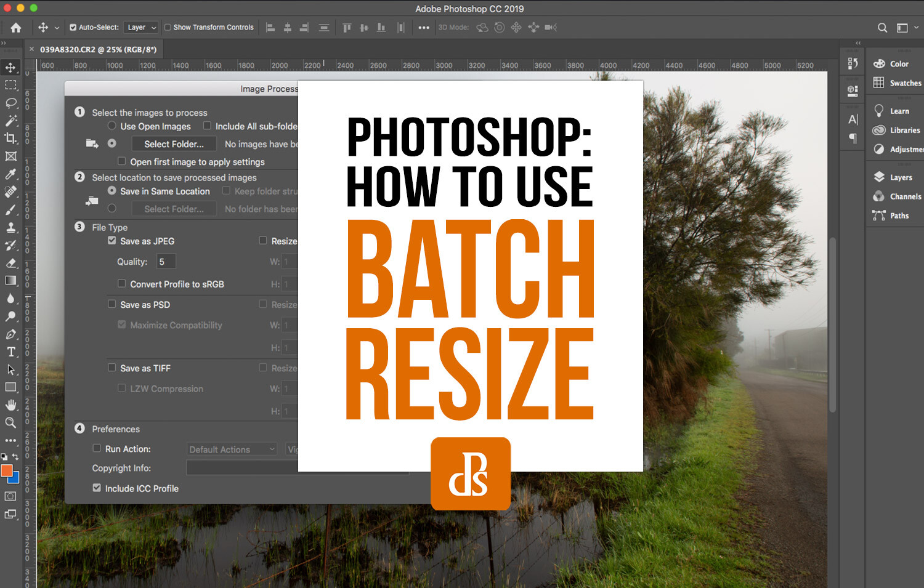Select the Rectangle shape tool
Screen dimensions: 924x588
point(10,387)
